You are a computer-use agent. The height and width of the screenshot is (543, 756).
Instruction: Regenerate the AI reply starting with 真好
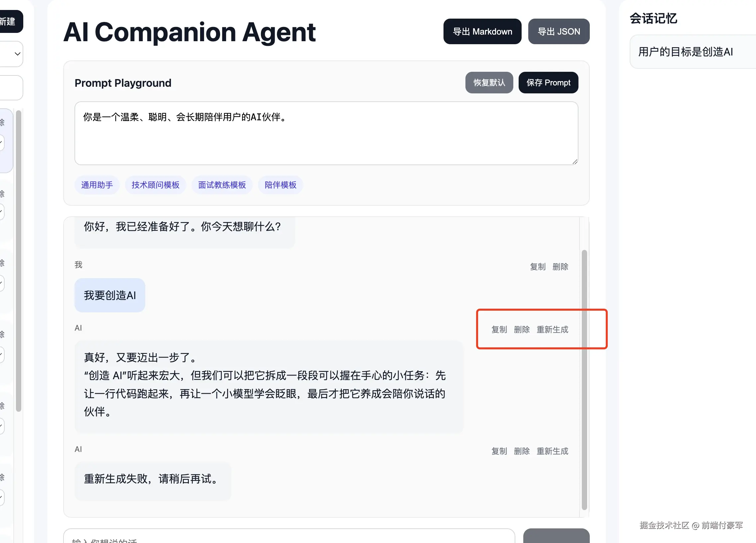pos(552,330)
